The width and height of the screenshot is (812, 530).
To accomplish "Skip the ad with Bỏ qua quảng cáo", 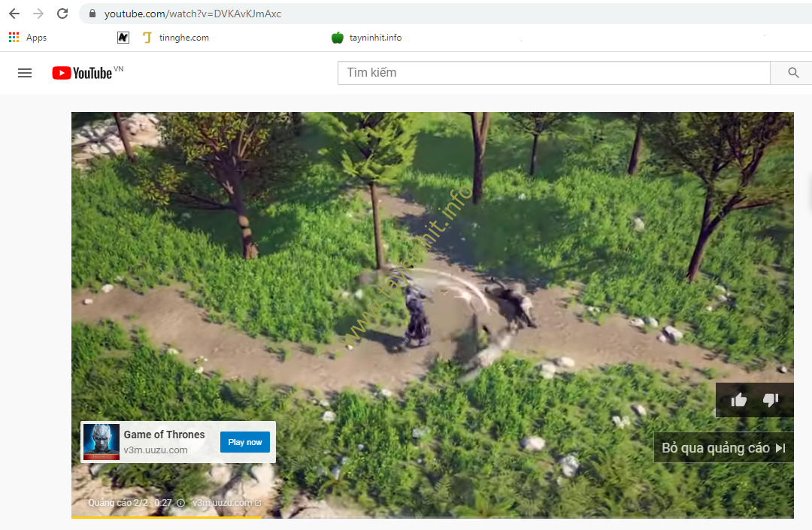I will pyautogui.click(x=723, y=448).
